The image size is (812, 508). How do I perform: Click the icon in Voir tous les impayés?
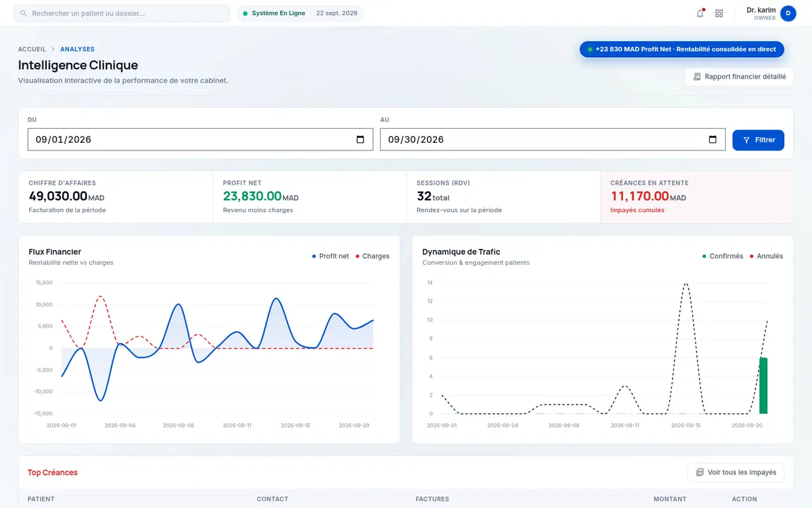click(700, 472)
